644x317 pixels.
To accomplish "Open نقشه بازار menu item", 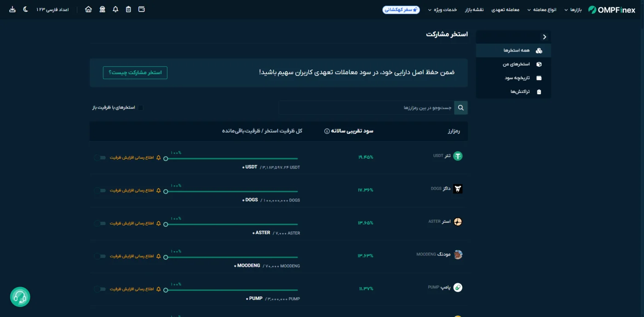I will 474,10.
